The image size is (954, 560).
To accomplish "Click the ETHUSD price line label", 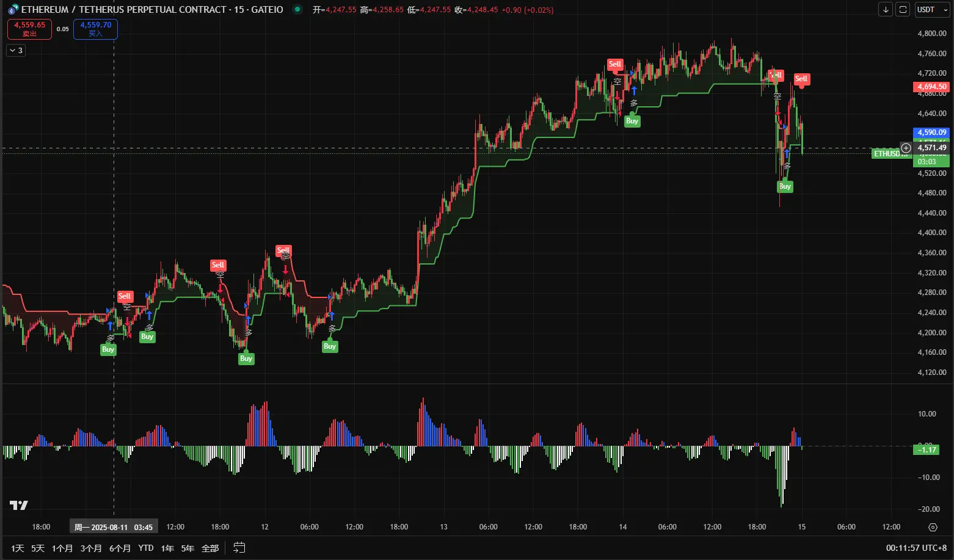I will pyautogui.click(x=891, y=154).
